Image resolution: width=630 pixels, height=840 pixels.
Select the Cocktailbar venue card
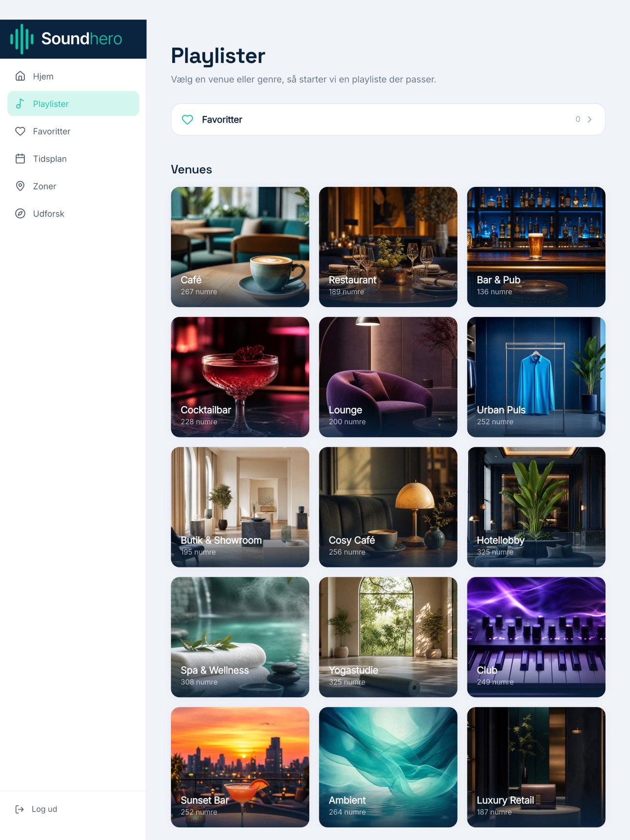click(240, 377)
